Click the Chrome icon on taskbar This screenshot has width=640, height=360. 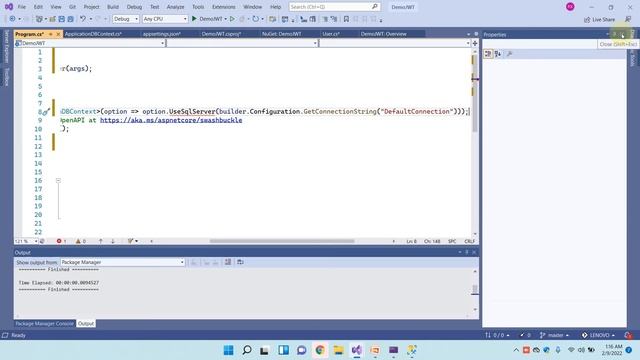320,350
